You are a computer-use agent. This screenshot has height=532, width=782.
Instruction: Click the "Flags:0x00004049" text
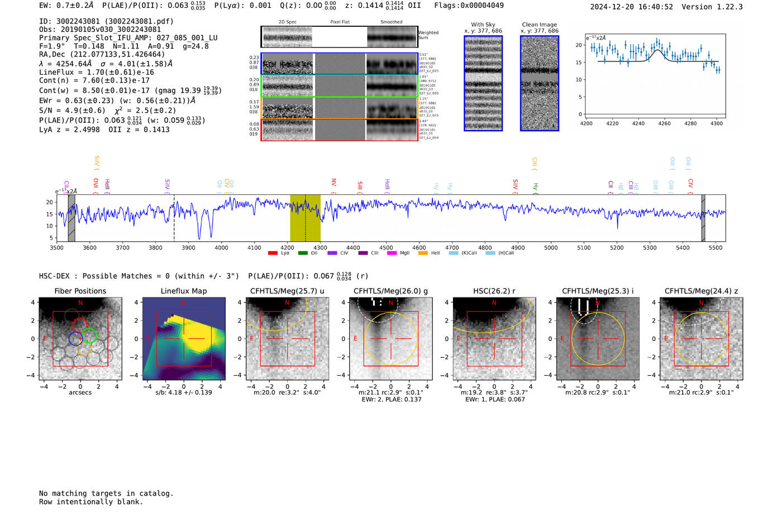coord(469,6)
